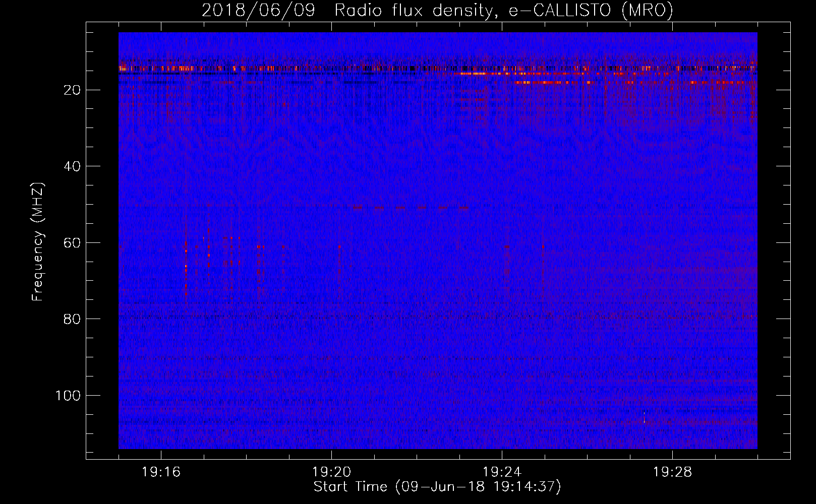The image size is (816, 504).
Task: Click the 19:16 time tick label
Action: click(161, 472)
